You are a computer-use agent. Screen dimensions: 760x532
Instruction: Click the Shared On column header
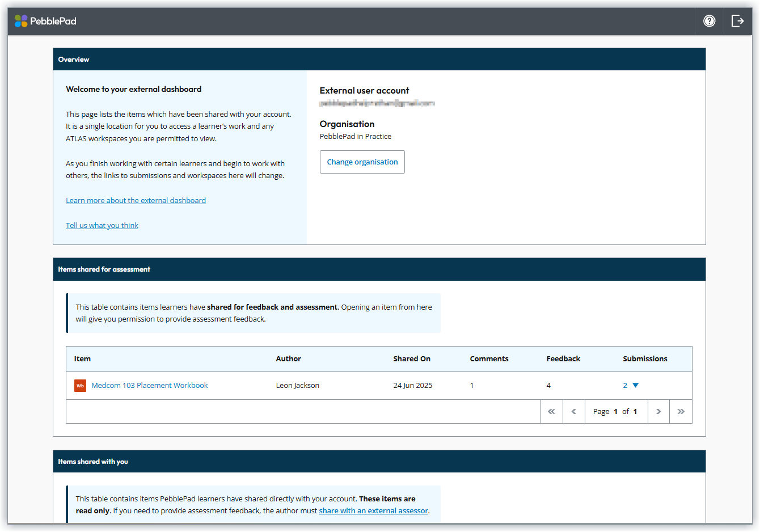coord(412,359)
